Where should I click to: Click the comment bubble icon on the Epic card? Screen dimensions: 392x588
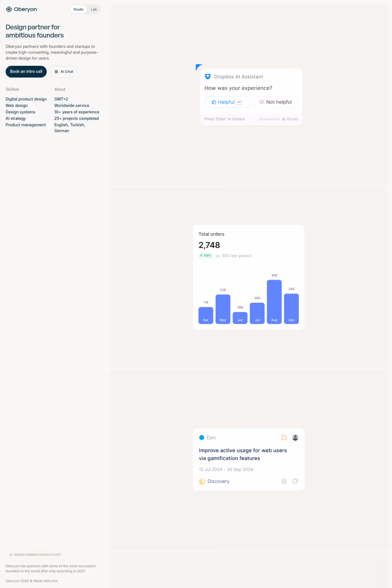(x=295, y=481)
